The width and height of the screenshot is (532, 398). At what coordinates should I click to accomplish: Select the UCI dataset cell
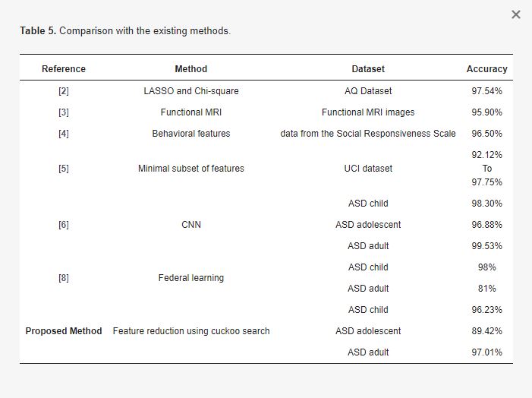click(x=368, y=169)
